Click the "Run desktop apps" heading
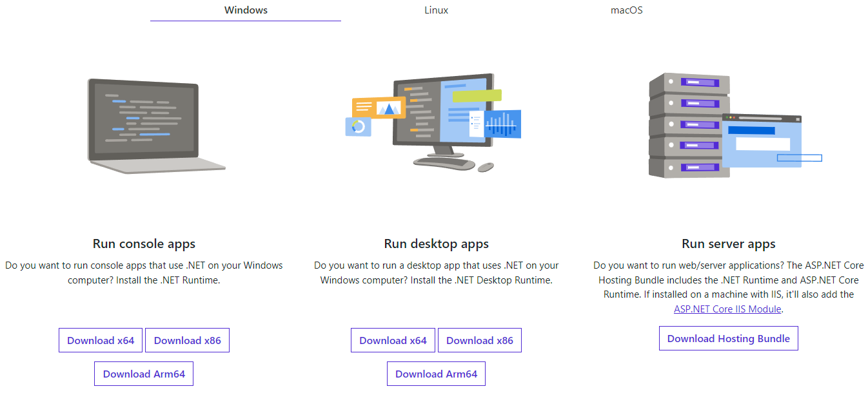The image size is (868, 393). point(437,244)
